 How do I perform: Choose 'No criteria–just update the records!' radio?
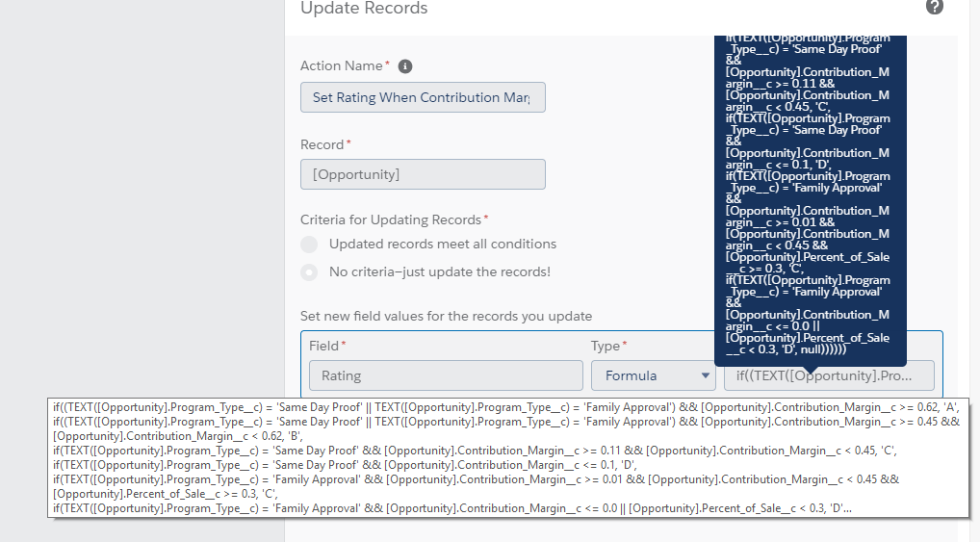(x=309, y=272)
